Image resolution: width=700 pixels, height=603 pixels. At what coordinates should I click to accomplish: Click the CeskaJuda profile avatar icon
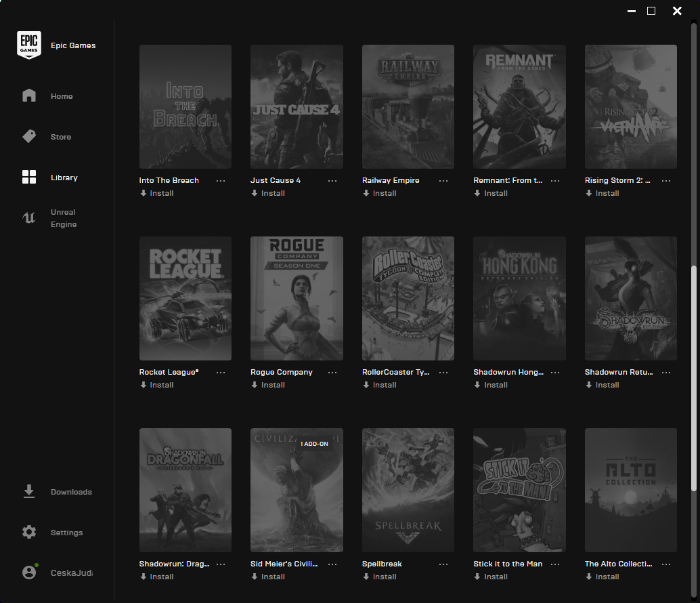tap(29, 573)
